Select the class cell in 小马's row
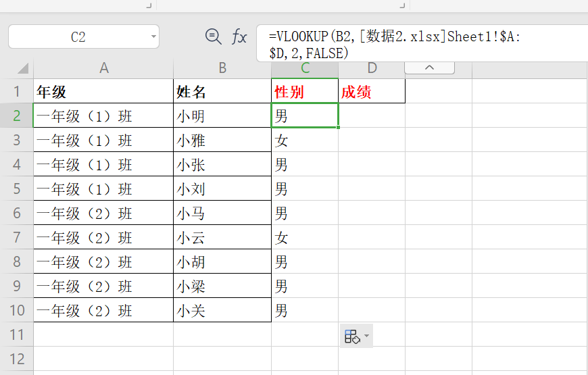This screenshot has width=588, height=375. [103, 213]
